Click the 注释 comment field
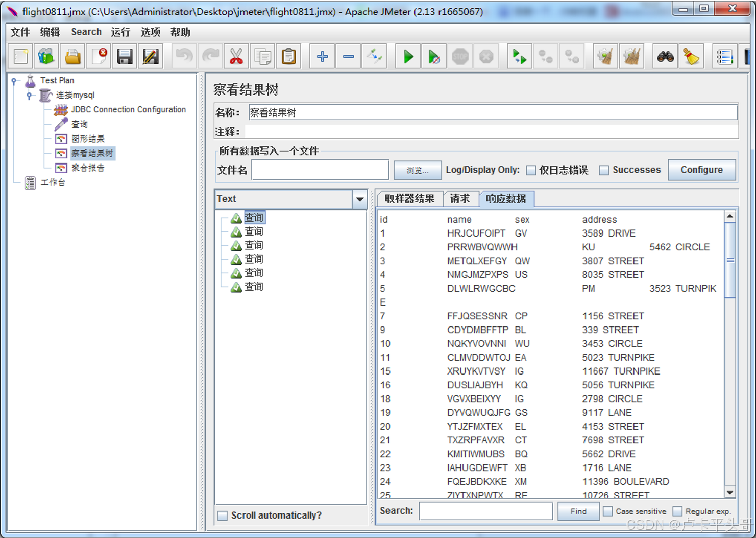This screenshot has width=756, height=538. (x=491, y=132)
